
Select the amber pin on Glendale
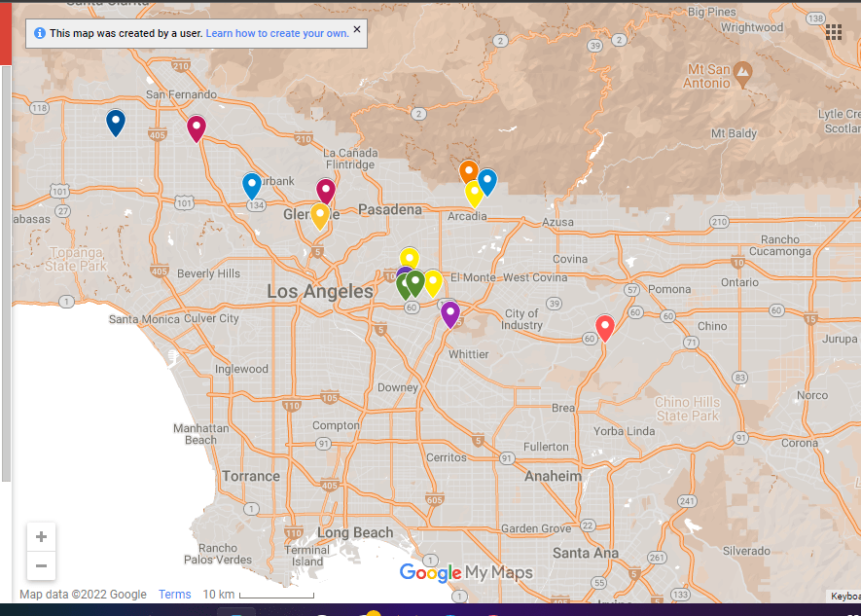tap(319, 215)
